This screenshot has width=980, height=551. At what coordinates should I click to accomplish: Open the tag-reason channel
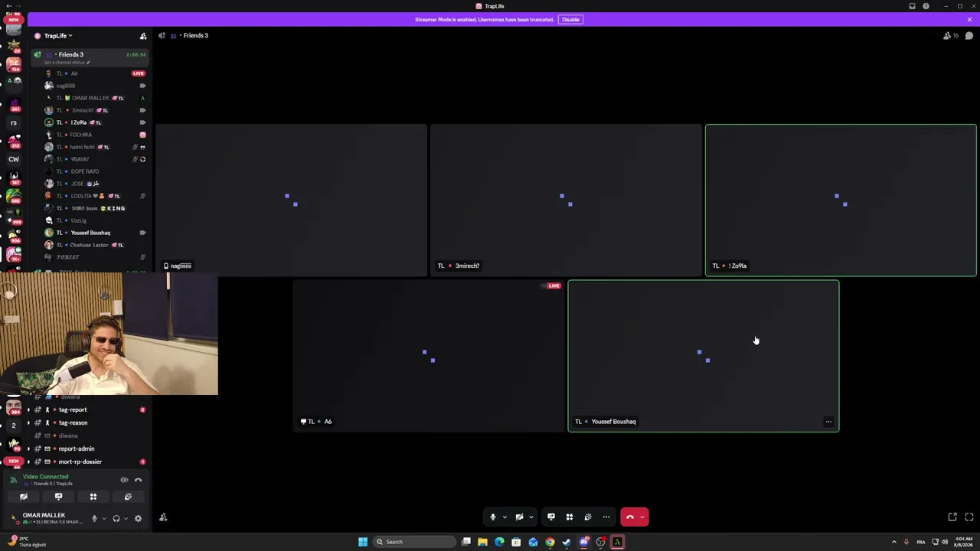(73, 422)
